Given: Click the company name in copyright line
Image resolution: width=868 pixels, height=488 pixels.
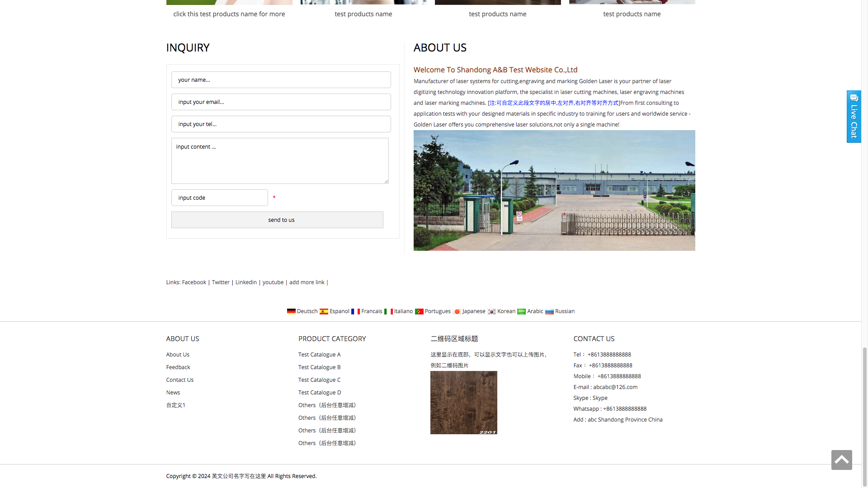Looking at the screenshot, I should click(x=239, y=476).
